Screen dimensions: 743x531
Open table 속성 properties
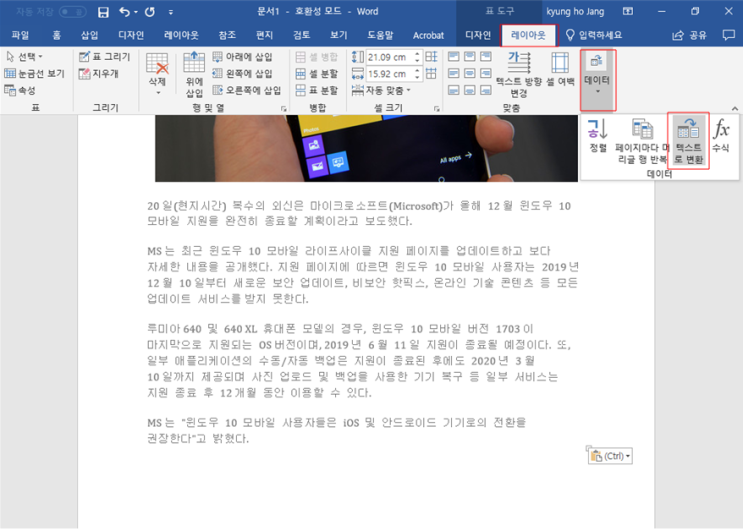point(20,90)
